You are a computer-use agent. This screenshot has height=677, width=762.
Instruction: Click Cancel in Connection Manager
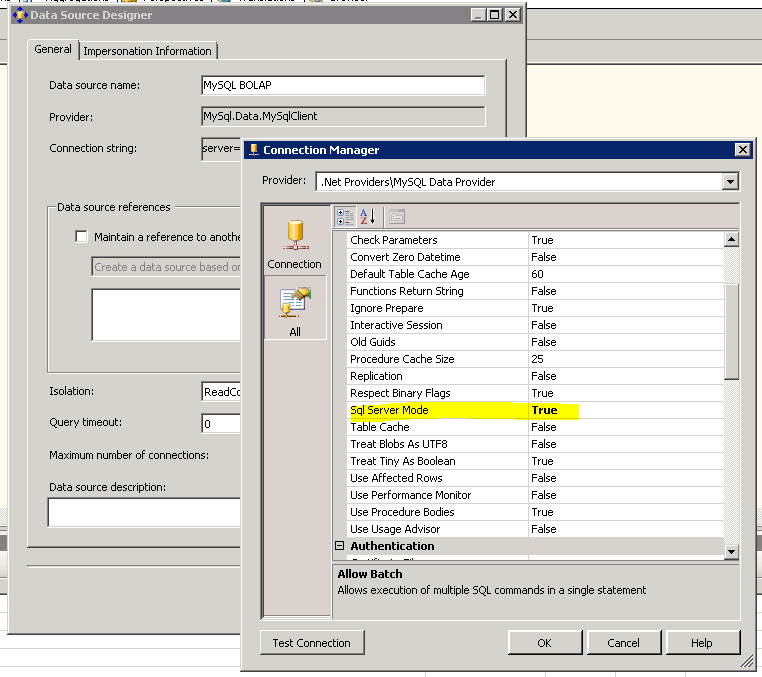coord(623,643)
